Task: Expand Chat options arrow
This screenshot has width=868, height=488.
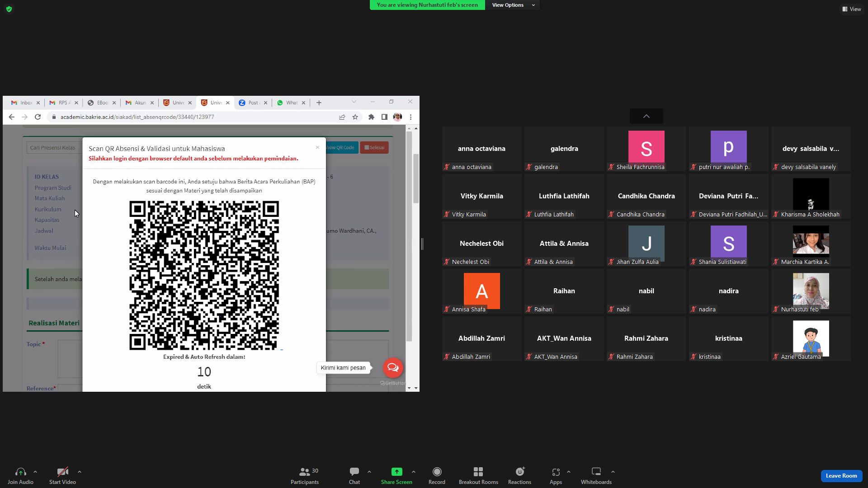Action: click(x=369, y=472)
